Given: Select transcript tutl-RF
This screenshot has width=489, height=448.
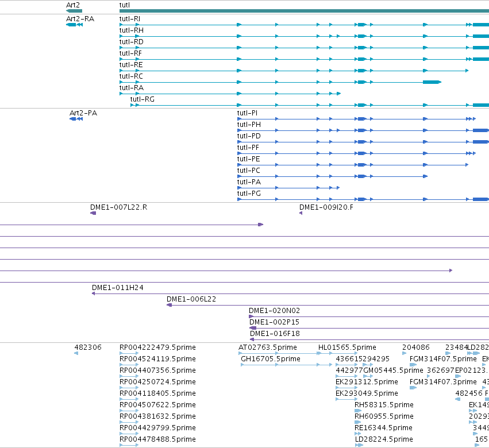Looking at the screenshot, I should tap(130, 53).
